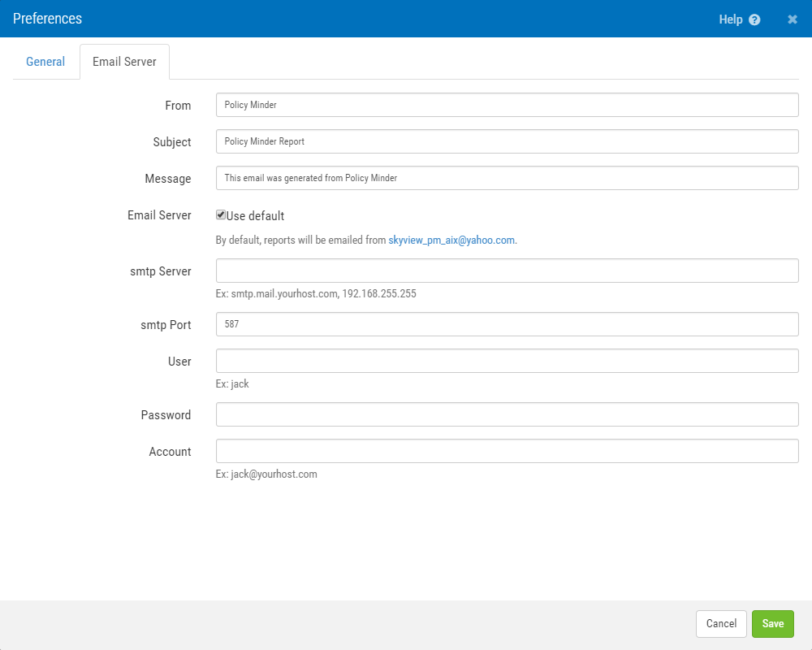Click the From input field
Screen dimensions: 812x650
507,105
